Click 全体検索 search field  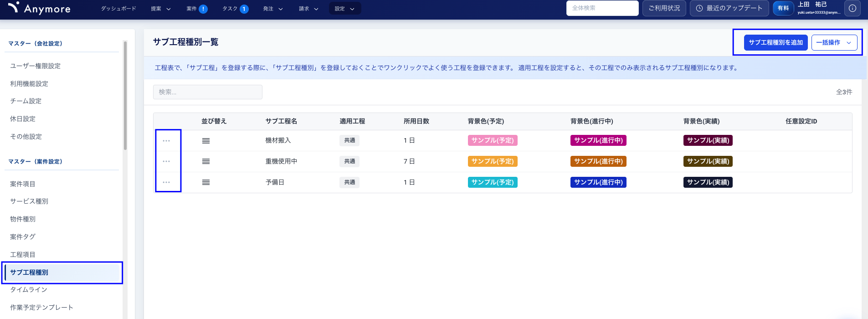pos(602,8)
